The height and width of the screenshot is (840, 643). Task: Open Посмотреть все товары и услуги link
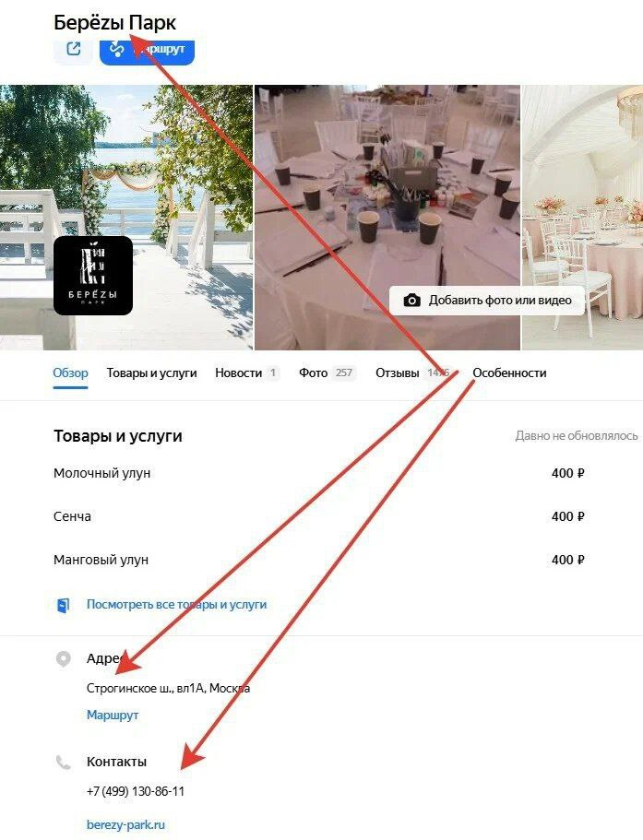click(x=177, y=604)
